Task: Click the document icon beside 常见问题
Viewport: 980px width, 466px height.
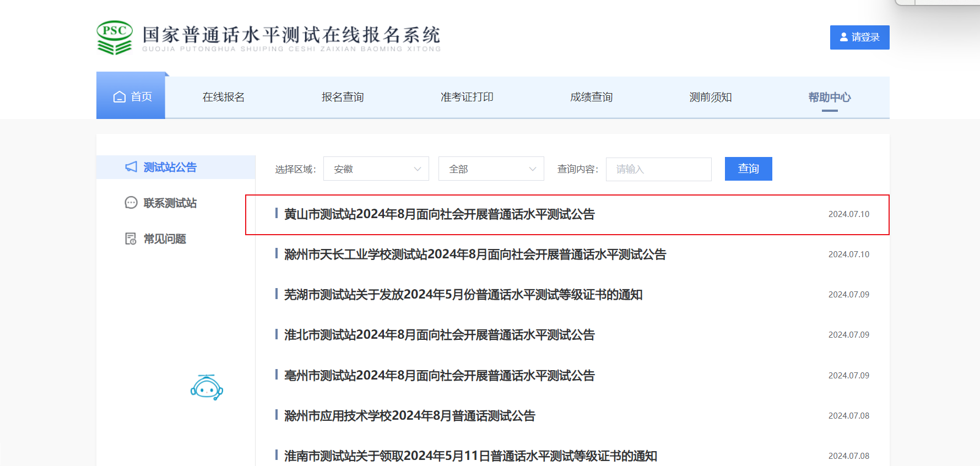Action: [x=131, y=239]
